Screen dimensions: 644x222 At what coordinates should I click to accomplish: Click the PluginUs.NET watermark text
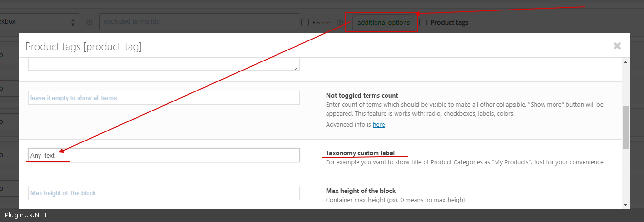click(26, 215)
